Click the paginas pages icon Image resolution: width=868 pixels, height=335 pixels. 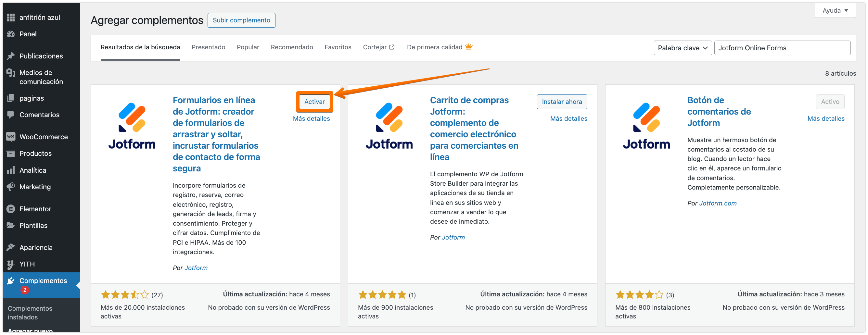11,98
